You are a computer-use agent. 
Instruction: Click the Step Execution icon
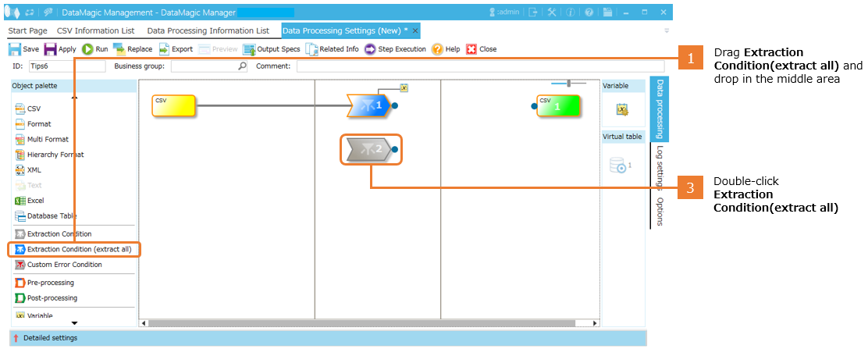click(x=370, y=49)
